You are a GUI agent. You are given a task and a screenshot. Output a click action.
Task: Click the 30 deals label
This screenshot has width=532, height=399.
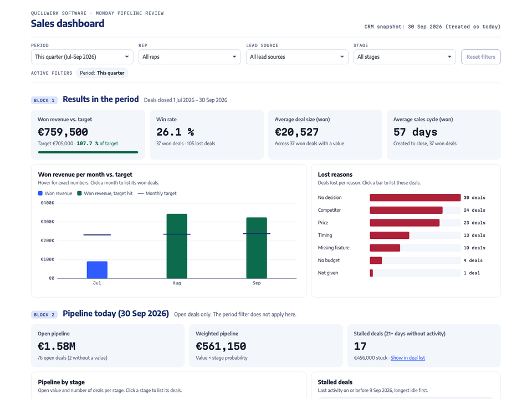474,197
